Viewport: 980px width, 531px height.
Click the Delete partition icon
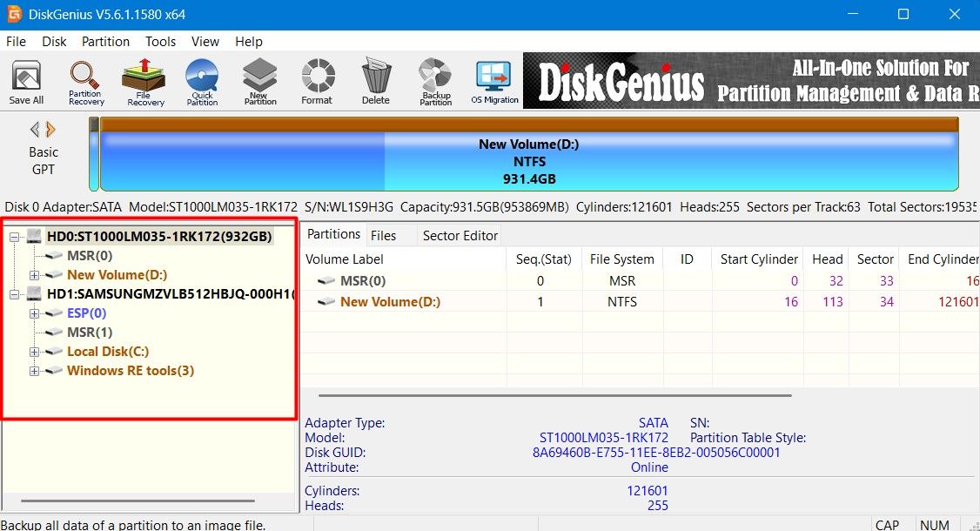point(375,80)
